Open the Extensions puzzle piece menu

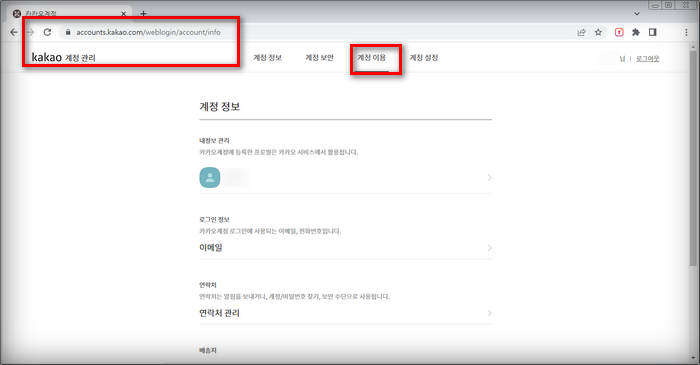[636, 32]
